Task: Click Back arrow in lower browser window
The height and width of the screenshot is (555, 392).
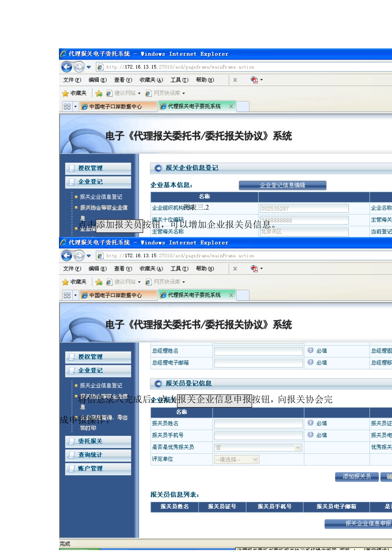Action: pyautogui.click(x=66, y=255)
